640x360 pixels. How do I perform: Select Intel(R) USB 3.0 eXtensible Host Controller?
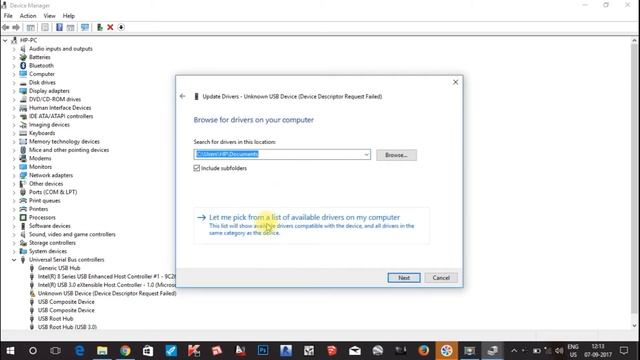click(x=107, y=285)
